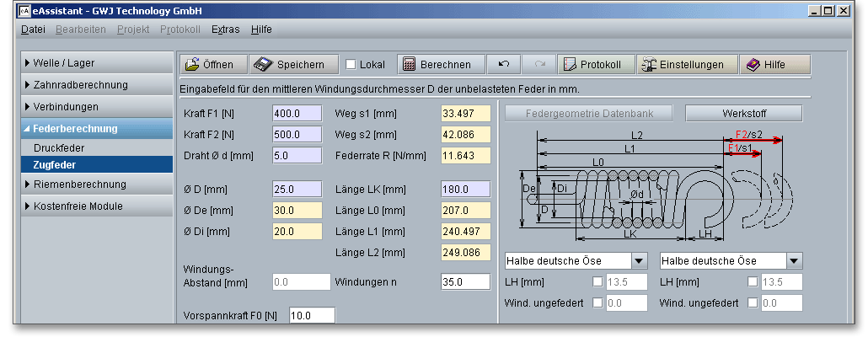The image size is (868, 337).
Task: Open left Halbe deutsche Öse dropdown
Action: [x=638, y=261]
